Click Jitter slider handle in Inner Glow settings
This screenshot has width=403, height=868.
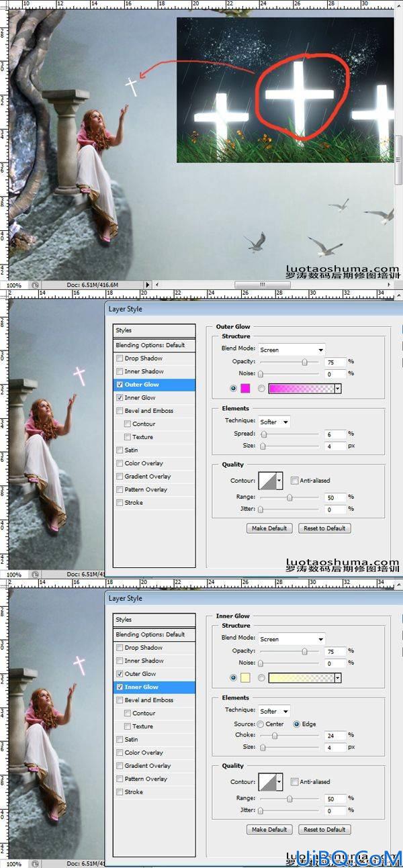click(261, 811)
